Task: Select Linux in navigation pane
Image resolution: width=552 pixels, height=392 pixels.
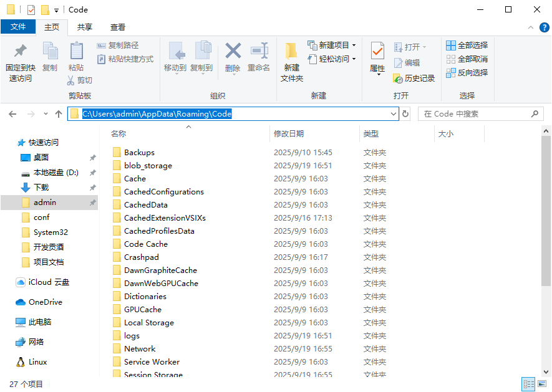Action: (32, 362)
